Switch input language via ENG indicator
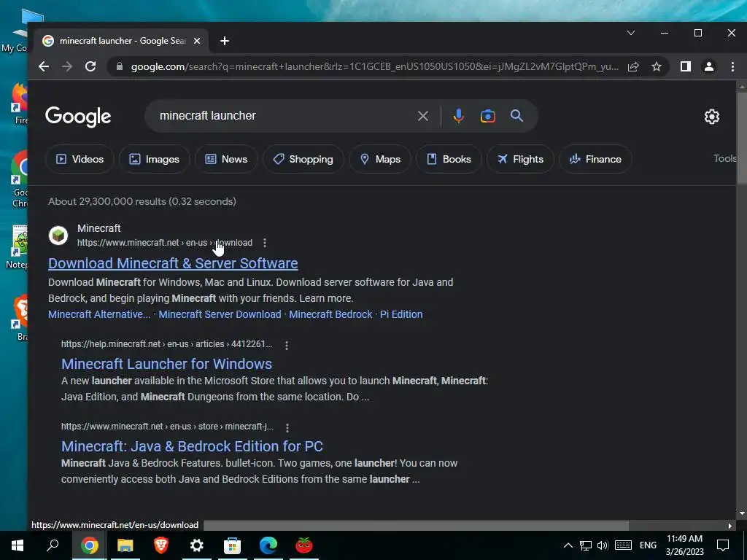747x560 pixels. click(x=648, y=545)
